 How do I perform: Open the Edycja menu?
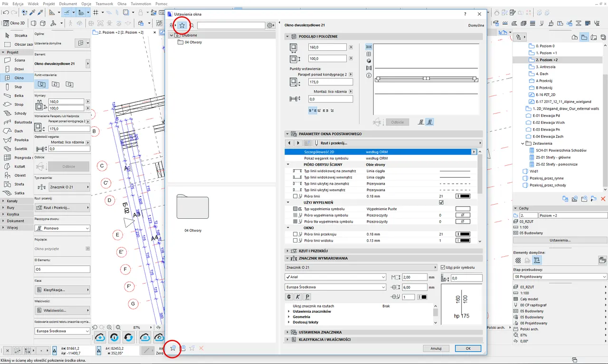pyautogui.click(x=18, y=3)
